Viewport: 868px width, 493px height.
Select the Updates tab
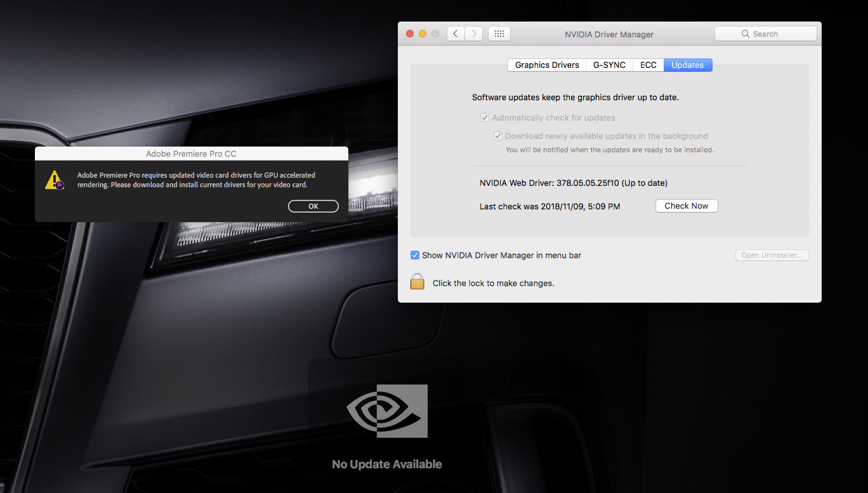click(688, 65)
